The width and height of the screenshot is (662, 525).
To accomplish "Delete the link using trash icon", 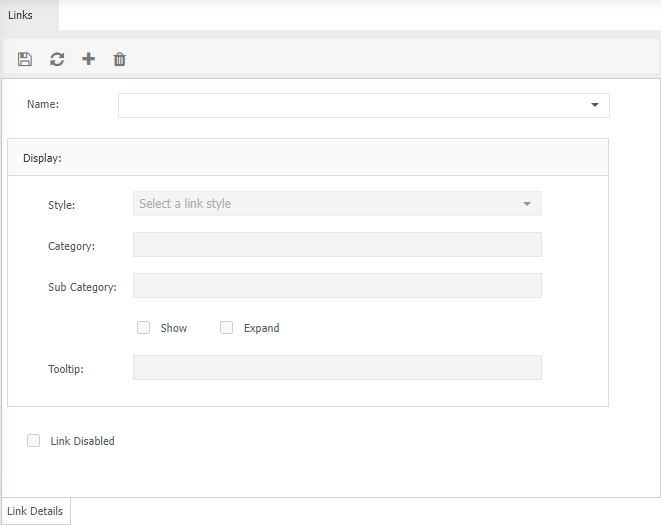I will click(x=120, y=59).
